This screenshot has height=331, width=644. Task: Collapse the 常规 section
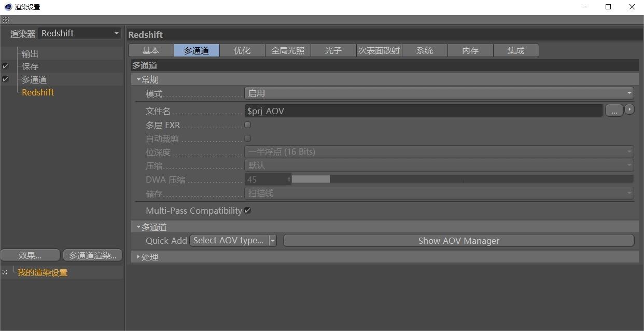click(138, 79)
